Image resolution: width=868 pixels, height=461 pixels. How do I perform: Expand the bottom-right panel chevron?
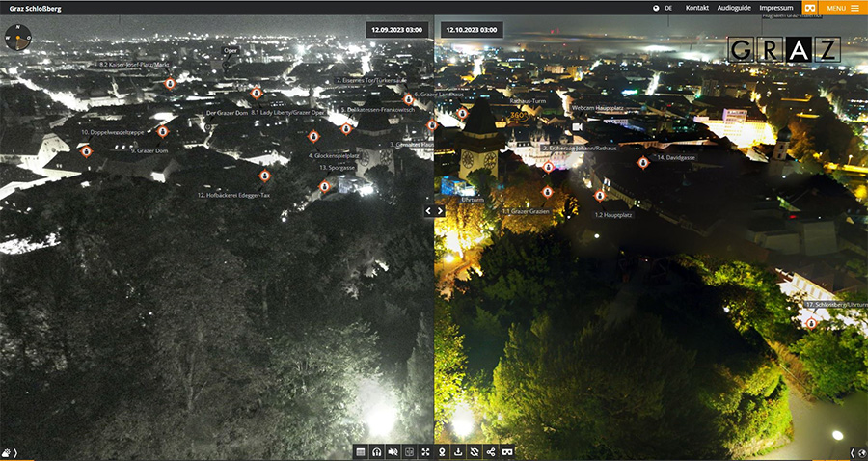point(853,453)
